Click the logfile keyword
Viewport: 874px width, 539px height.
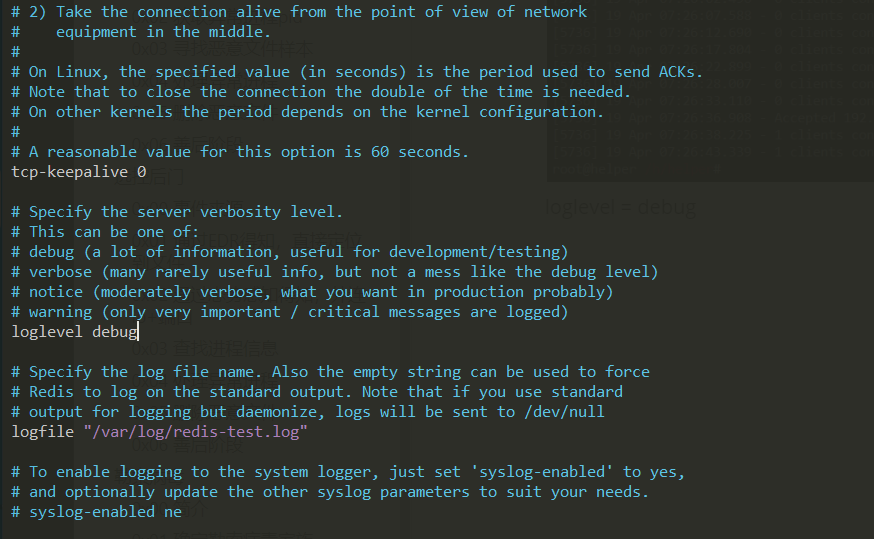(38, 432)
